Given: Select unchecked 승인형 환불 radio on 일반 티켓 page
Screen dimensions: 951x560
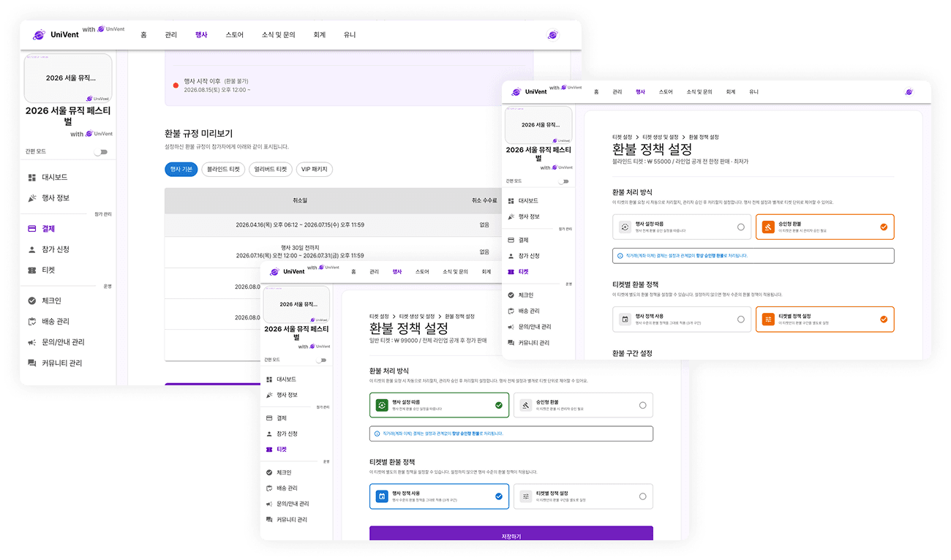Looking at the screenshot, I should (x=642, y=405).
